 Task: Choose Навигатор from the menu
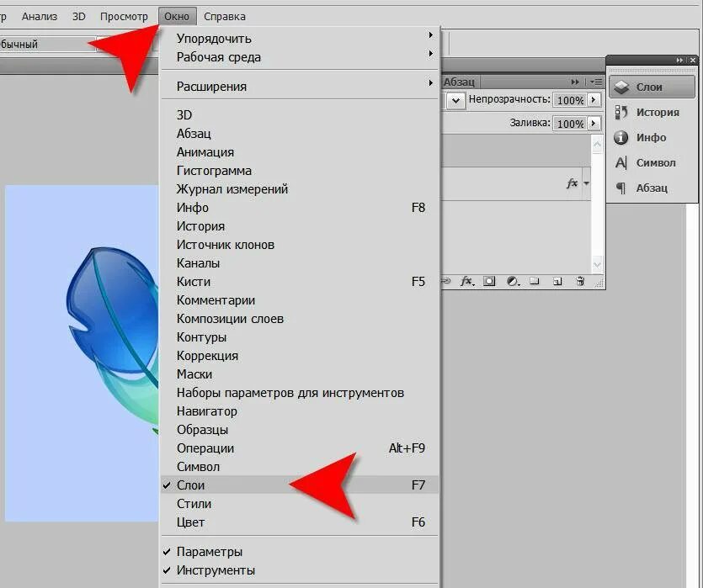[x=300, y=411]
